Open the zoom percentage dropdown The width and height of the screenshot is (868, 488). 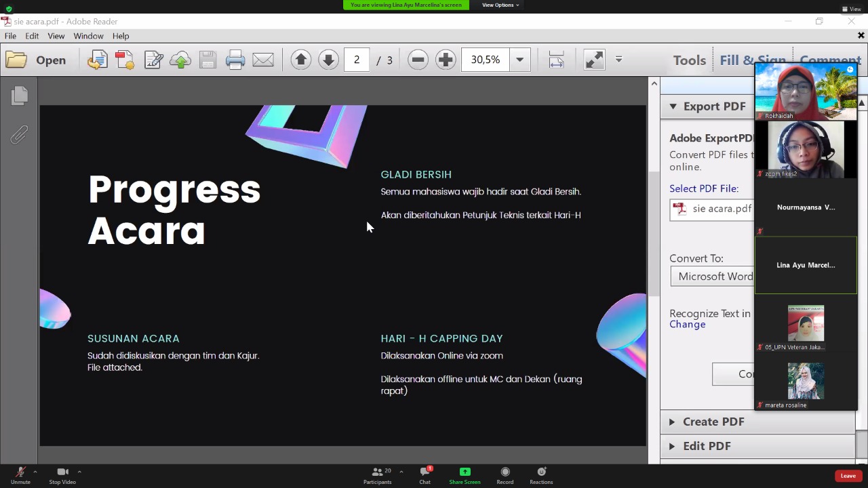[519, 60]
